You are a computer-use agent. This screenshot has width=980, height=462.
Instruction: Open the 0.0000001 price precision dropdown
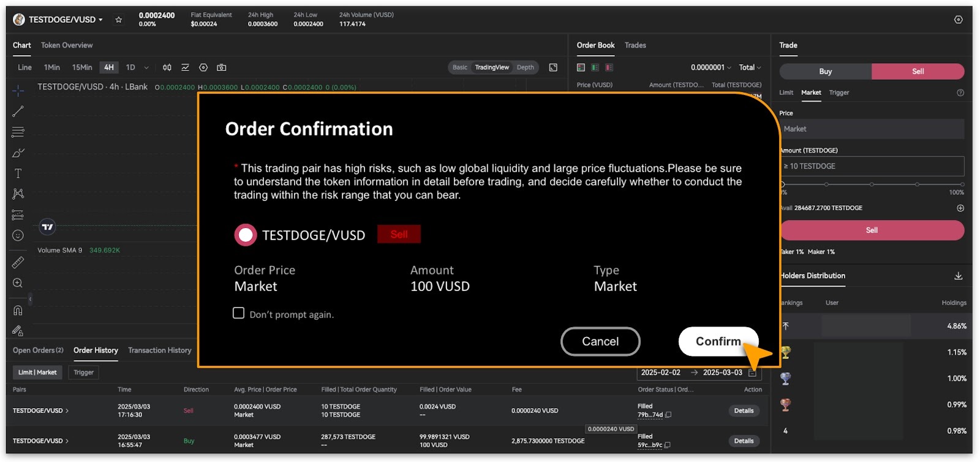pyautogui.click(x=710, y=67)
